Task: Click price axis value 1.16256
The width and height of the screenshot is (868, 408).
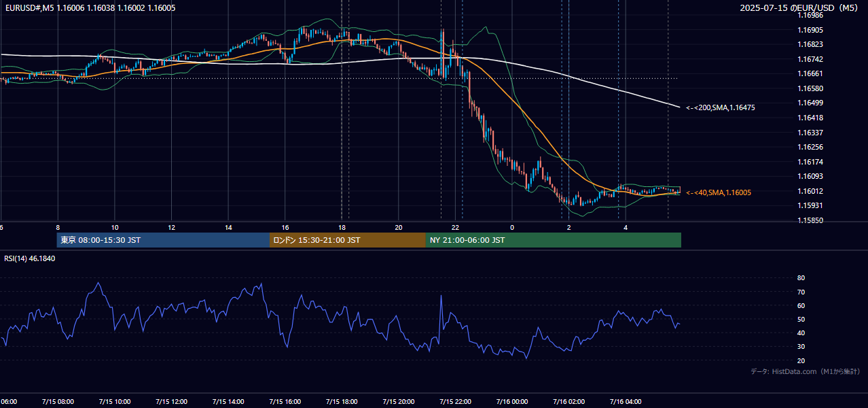Action: tap(810, 147)
